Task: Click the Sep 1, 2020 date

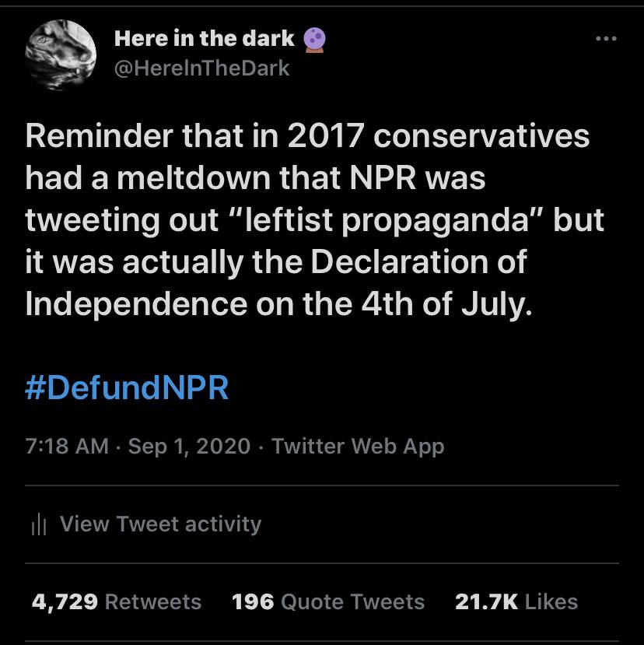Action: click(x=189, y=447)
